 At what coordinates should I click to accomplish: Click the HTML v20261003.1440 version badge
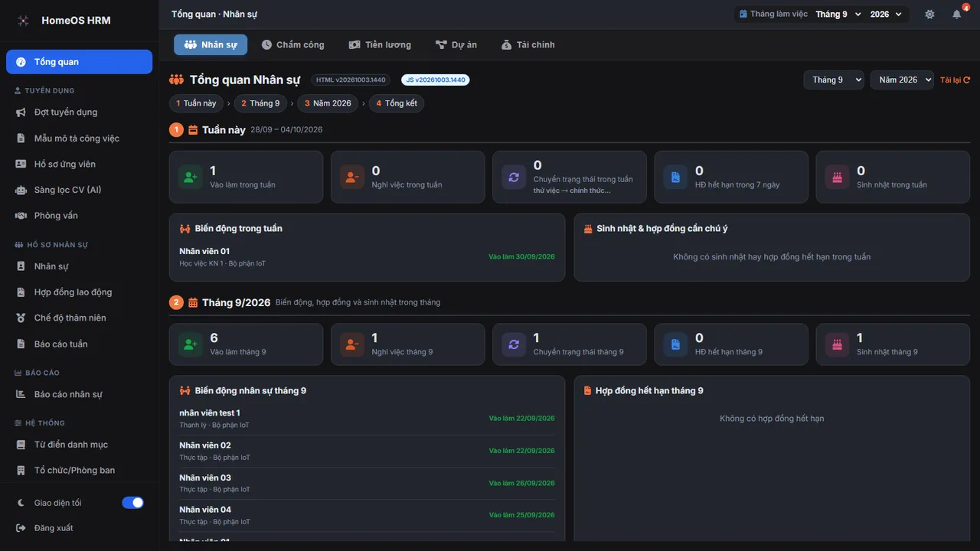click(x=351, y=80)
